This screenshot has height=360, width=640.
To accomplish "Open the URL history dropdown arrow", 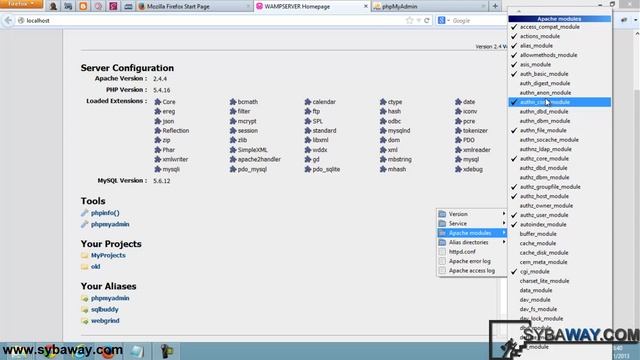I will coord(418,20).
